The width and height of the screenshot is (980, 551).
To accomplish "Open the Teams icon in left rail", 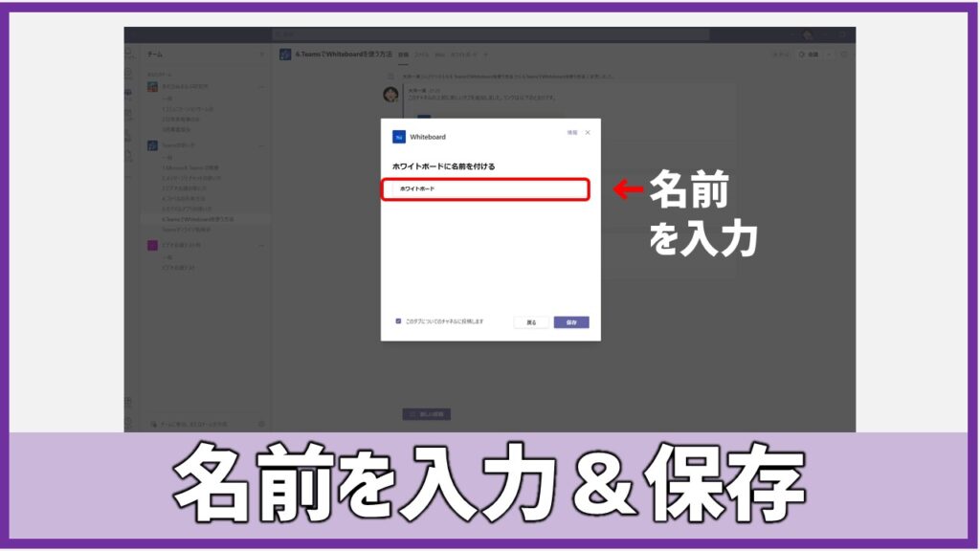I will tap(129, 93).
